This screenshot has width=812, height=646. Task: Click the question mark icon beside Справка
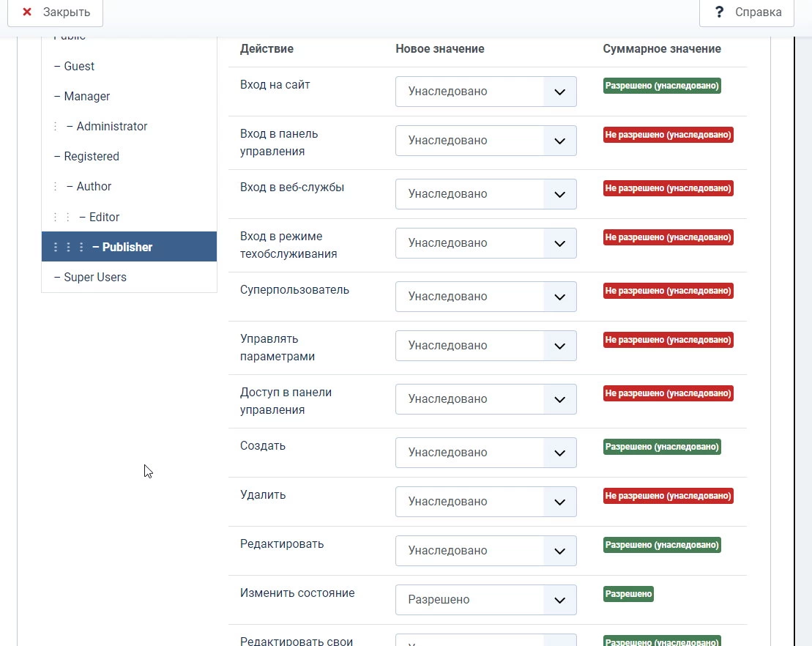(719, 12)
